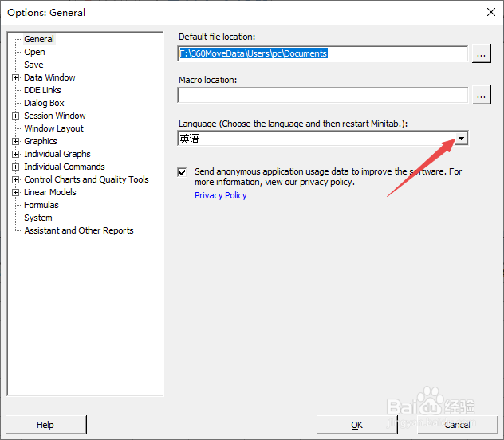Expand the Session Window node
504x440 pixels.
(x=15, y=116)
